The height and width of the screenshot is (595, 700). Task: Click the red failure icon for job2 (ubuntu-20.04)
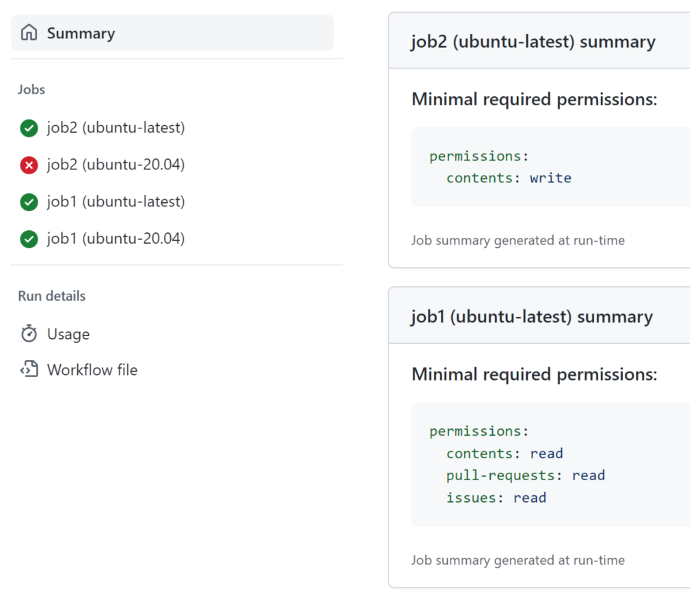tap(28, 165)
